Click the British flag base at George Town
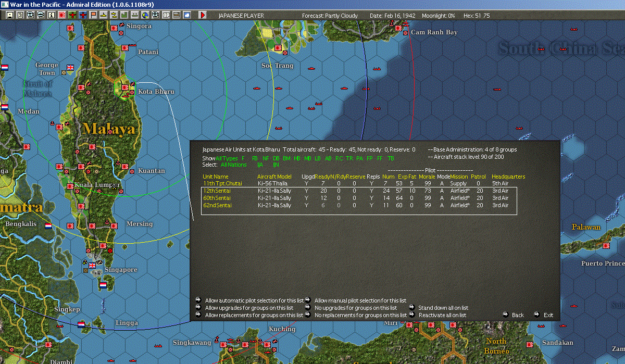This screenshot has height=364, width=625. pos(71,68)
